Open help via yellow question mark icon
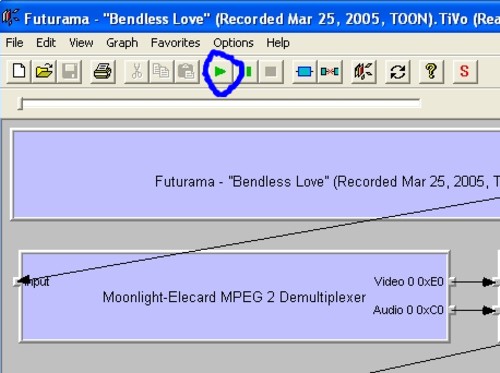The image size is (500, 373). pyautogui.click(x=431, y=71)
